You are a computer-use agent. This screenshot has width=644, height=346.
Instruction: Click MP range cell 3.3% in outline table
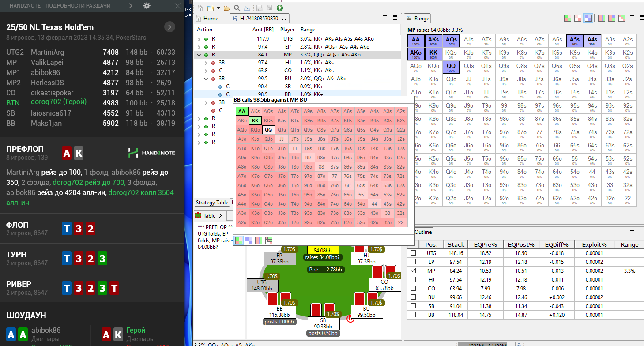pos(629,271)
